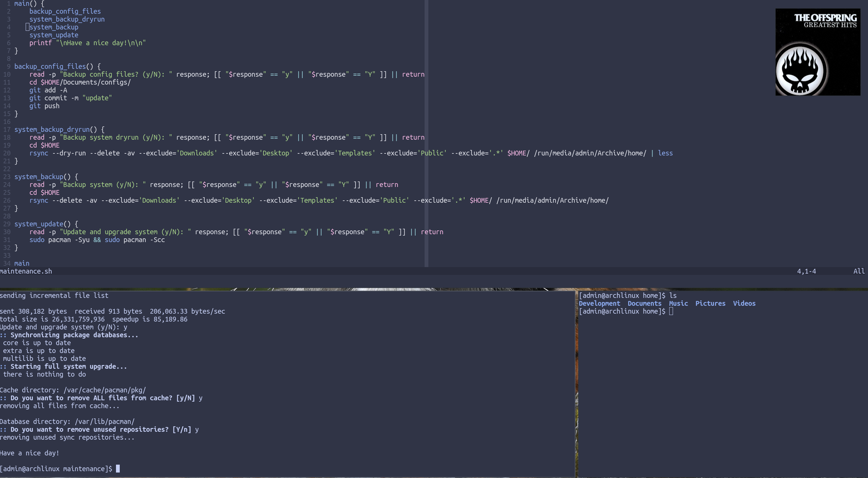The width and height of the screenshot is (868, 478).
Task: Click 'pacman -Scc' at end of line 31
Action: [x=144, y=240]
